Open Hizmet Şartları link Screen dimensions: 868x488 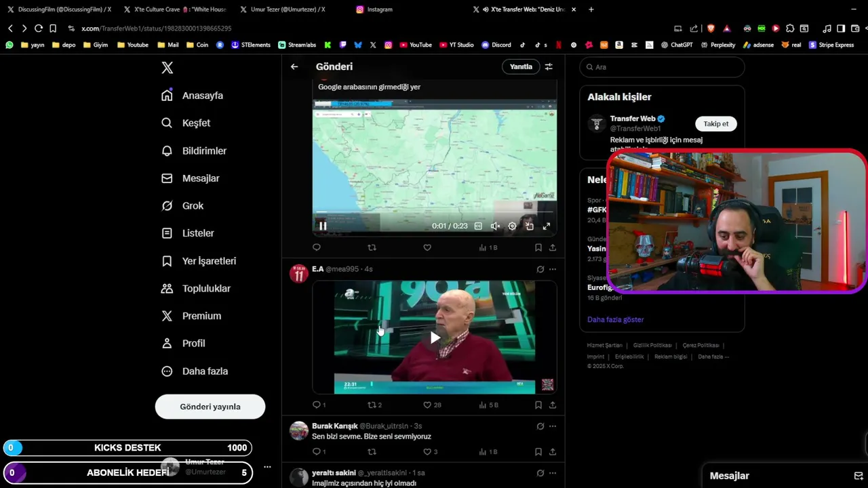click(x=604, y=346)
